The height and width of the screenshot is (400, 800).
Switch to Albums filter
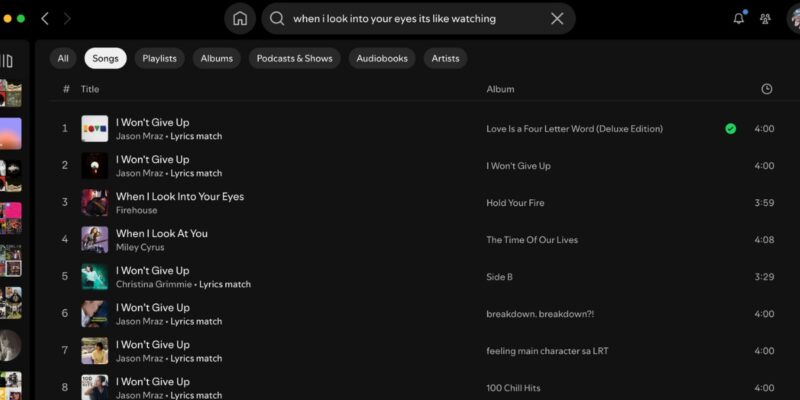[216, 58]
